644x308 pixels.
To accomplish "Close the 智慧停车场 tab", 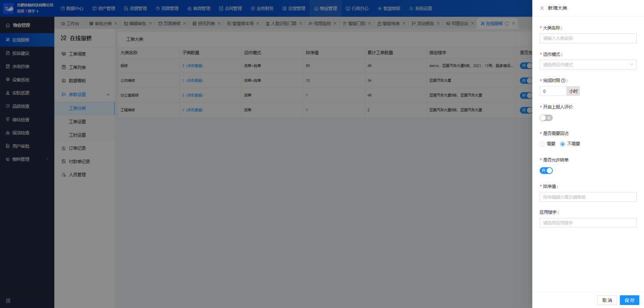I will 258,24.
